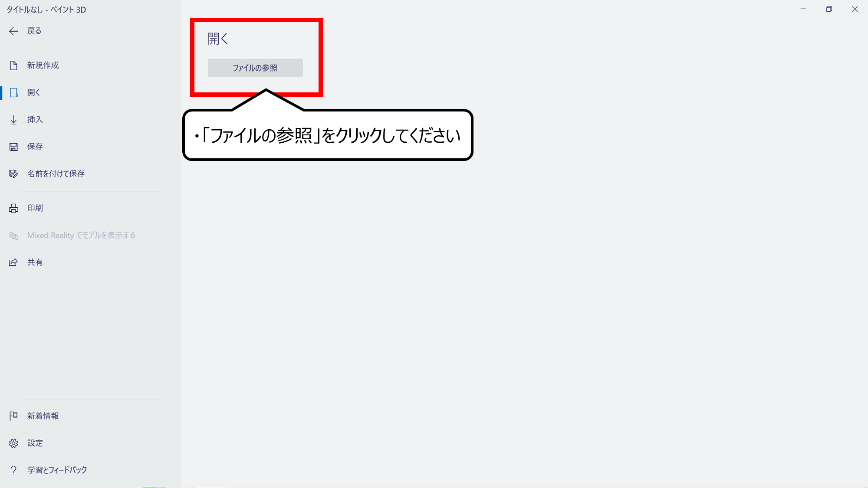The image size is (868, 488).
Task: Click the Save As pencil icon
Action: (13, 174)
